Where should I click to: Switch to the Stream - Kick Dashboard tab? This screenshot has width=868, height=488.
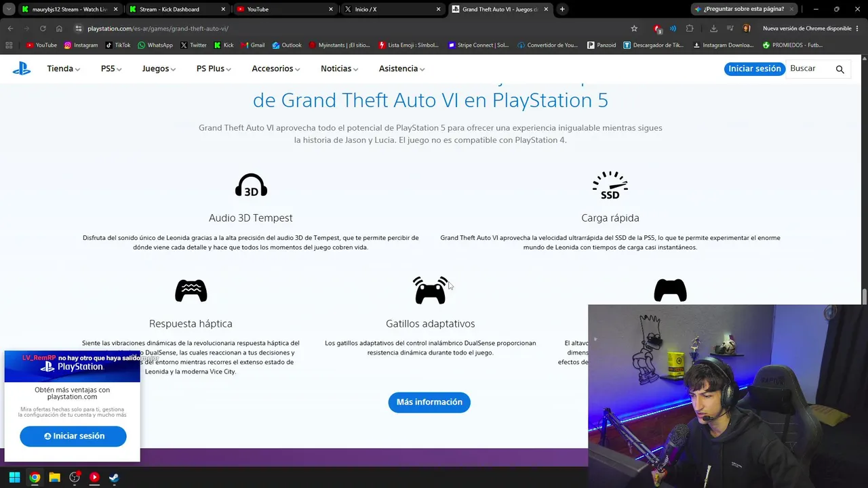tap(177, 9)
